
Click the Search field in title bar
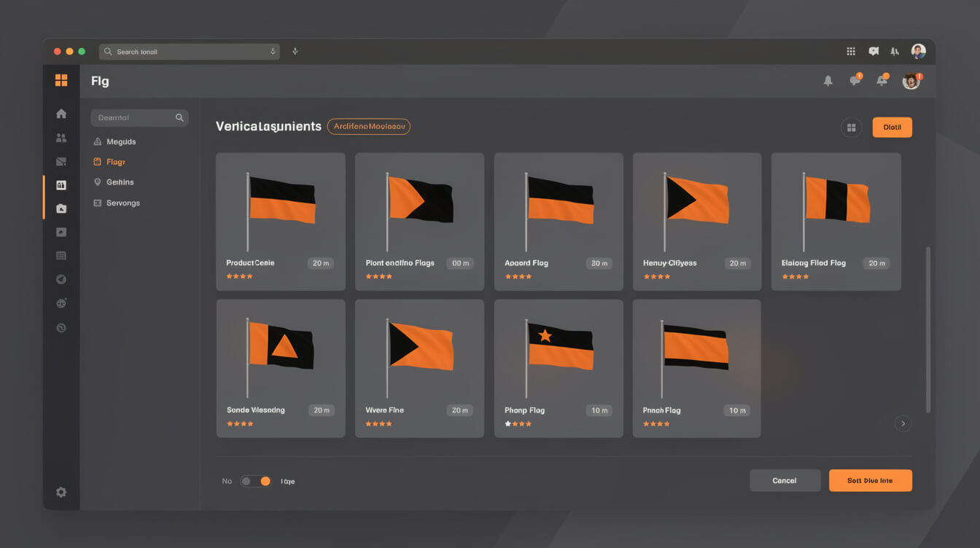coord(190,52)
